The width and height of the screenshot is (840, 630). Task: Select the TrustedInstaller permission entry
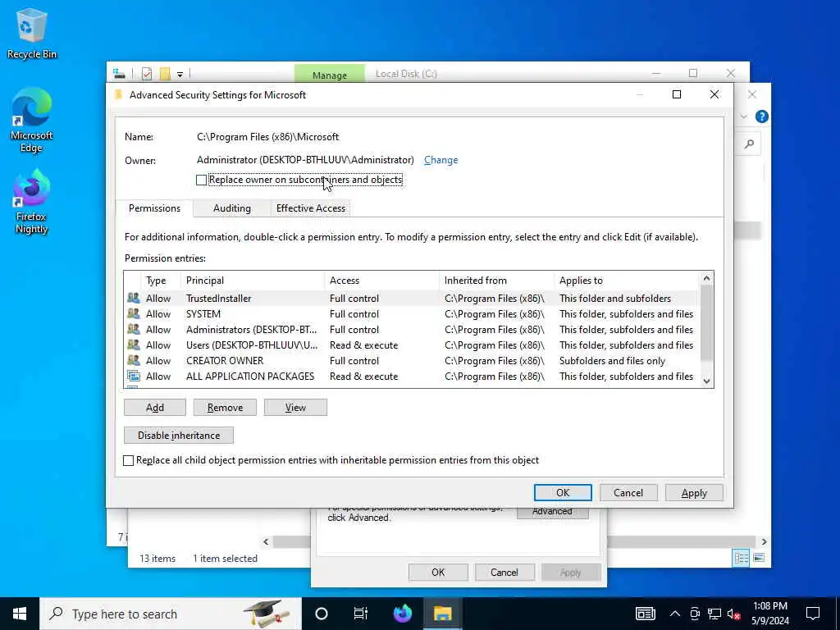412,298
